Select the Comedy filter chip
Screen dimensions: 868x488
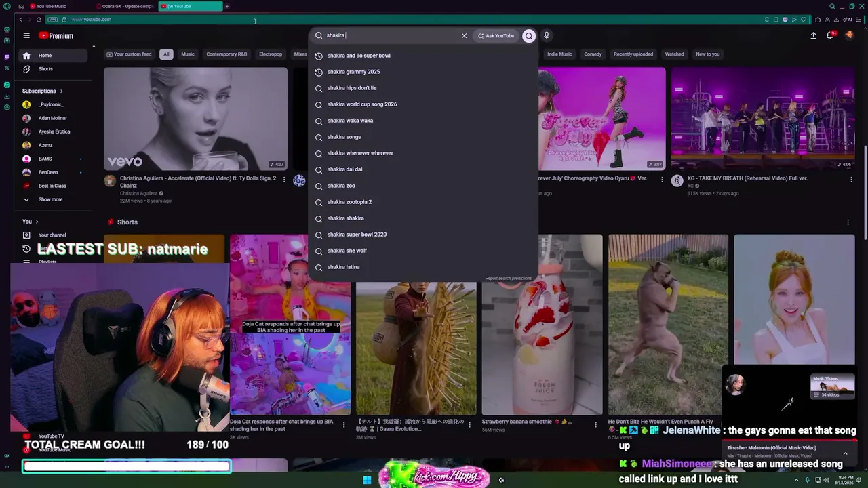tap(593, 54)
